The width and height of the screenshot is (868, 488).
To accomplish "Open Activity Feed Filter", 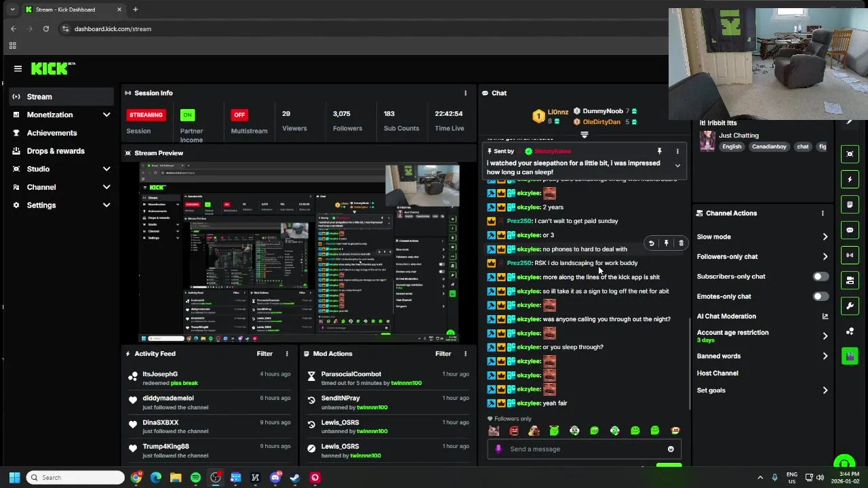I will (264, 354).
